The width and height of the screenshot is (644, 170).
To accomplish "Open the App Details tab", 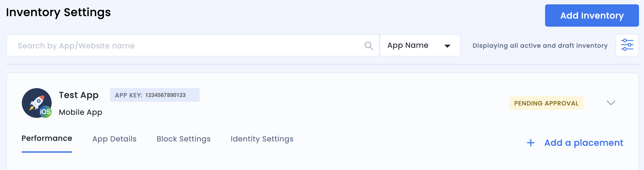I will pos(114,139).
